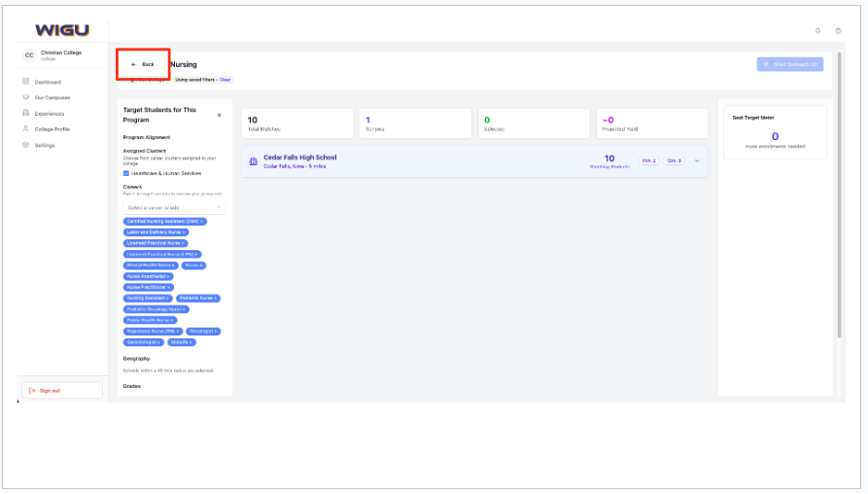The width and height of the screenshot is (868, 494).
Task: Uncheck Healthcare & Human Services cluster
Action: (x=126, y=173)
